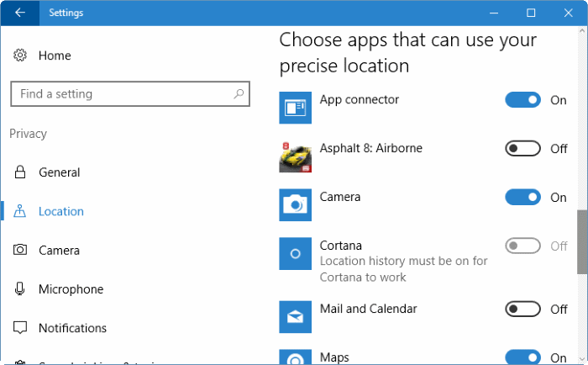The width and height of the screenshot is (588, 365).
Task: Click the Camera label in app list
Action: [x=339, y=197]
